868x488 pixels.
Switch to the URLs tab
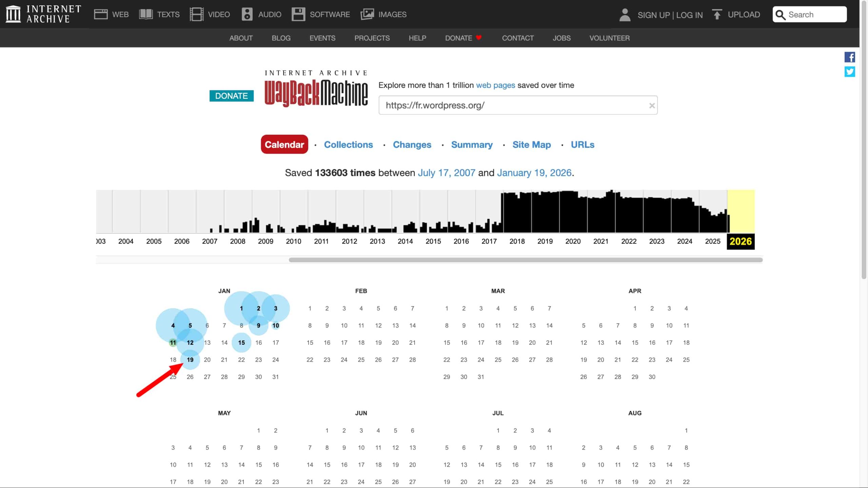(x=583, y=145)
